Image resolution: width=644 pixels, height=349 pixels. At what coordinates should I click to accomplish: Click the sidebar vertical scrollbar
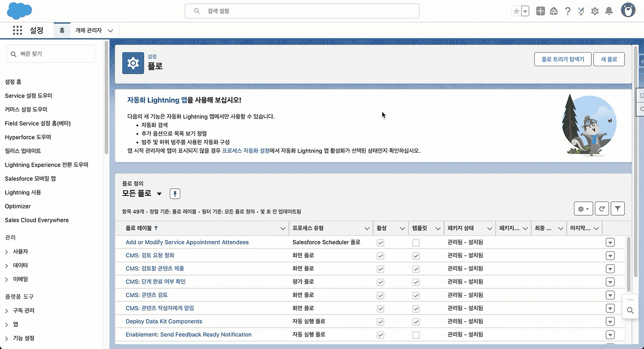point(106,98)
